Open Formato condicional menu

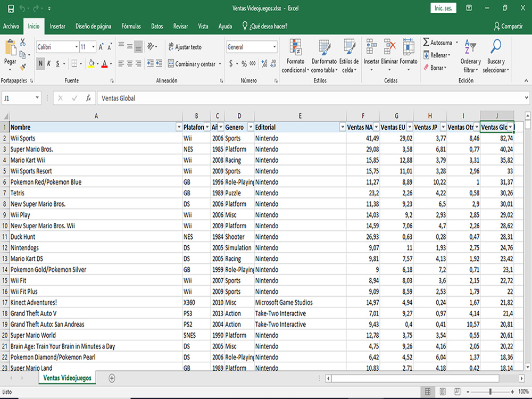click(295, 56)
